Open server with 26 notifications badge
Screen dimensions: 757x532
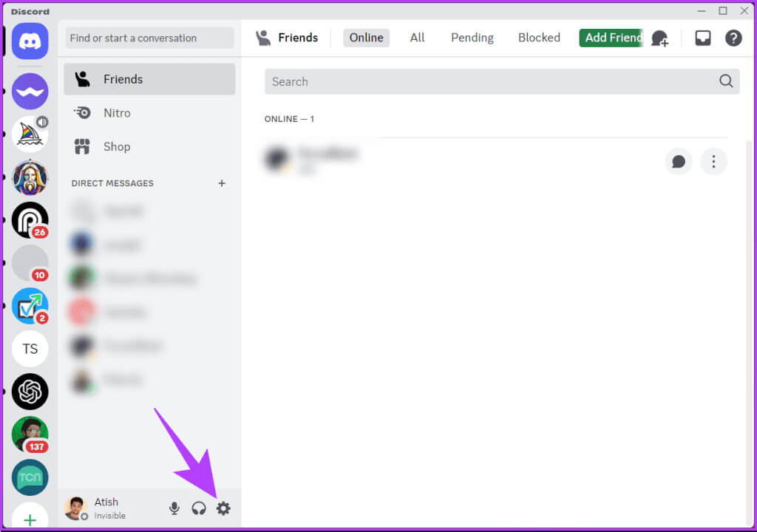30,220
